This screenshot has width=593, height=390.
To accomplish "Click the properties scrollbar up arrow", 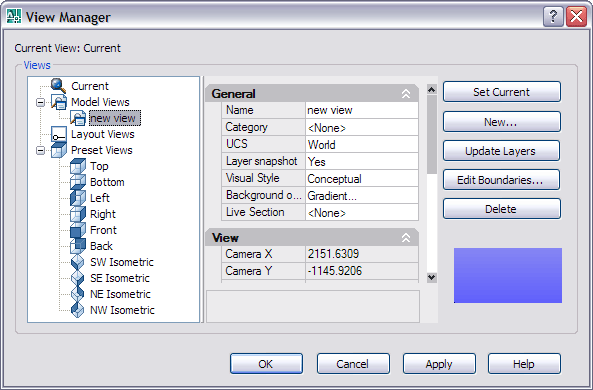I will pos(432,90).
